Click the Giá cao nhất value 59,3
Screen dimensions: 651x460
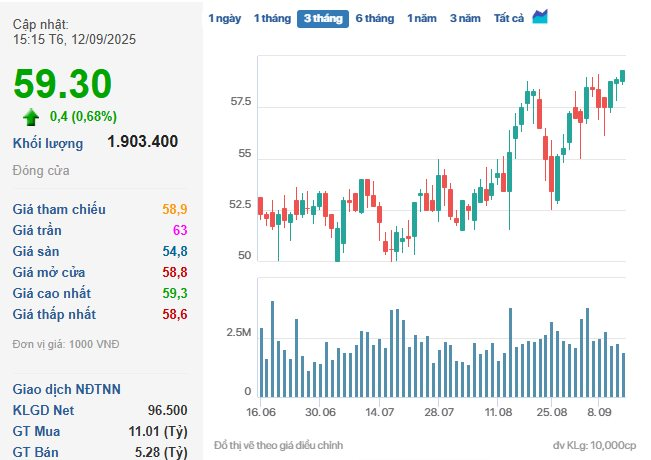(174, 293)
